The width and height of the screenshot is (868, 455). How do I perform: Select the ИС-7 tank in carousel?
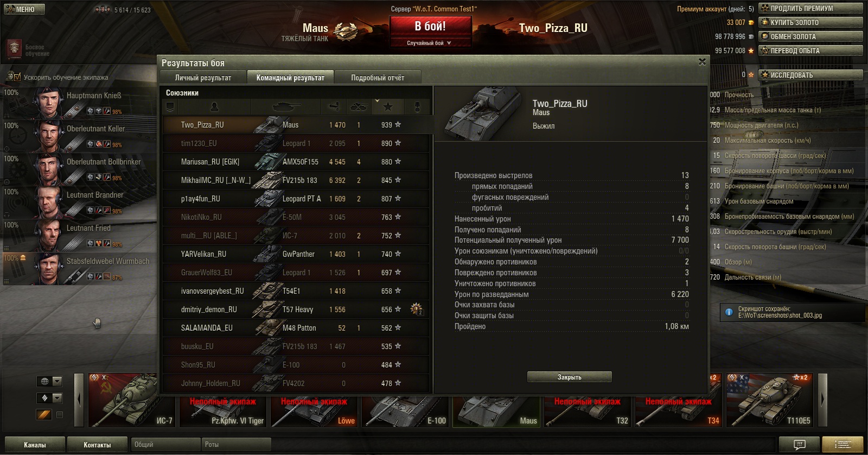click(x=131, y=400)
